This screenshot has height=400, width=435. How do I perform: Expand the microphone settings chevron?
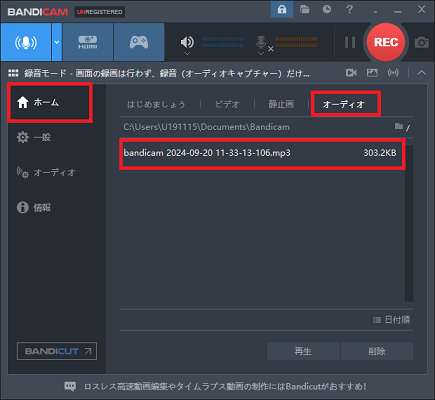point(261,53)
